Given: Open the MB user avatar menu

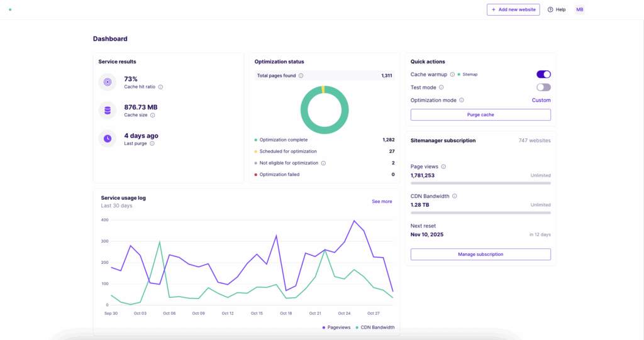Looking at the screenshot, I should (x=579, y=9).
